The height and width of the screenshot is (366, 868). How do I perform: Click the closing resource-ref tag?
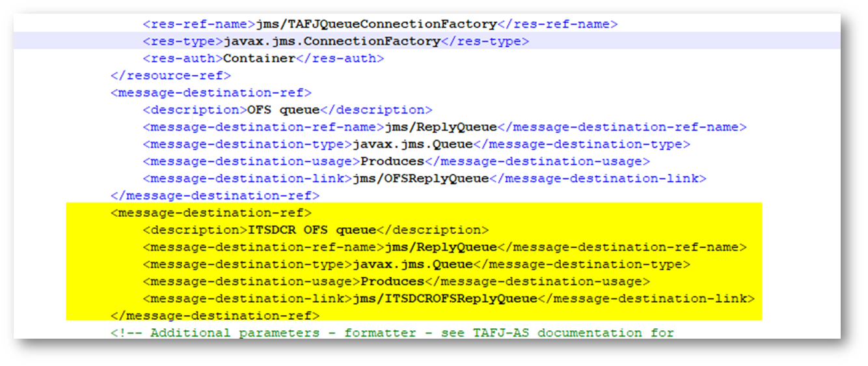[x=170, y=75]
